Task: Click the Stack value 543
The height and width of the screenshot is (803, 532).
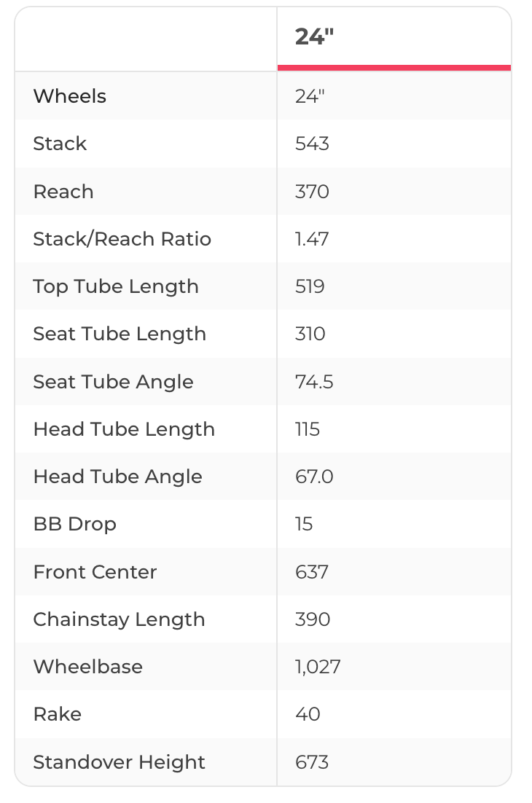Action: pyautogui.click(x=312, y=144)
